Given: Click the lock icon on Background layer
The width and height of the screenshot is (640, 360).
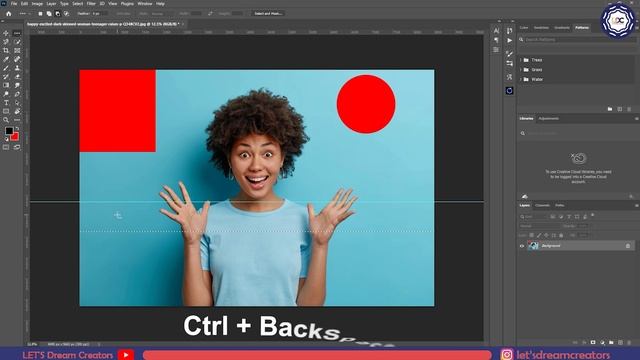Looking at the screenshot, I should 628,246.
